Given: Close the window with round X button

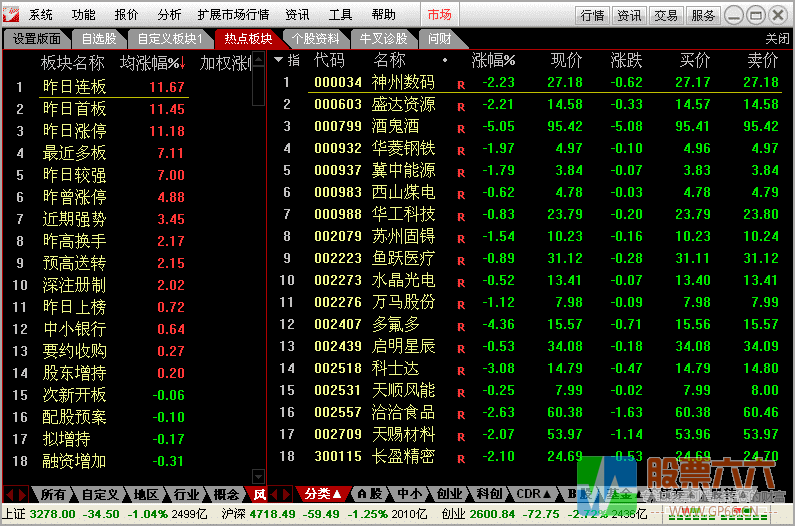Looking at the screenshot, I should click(778, 15).
